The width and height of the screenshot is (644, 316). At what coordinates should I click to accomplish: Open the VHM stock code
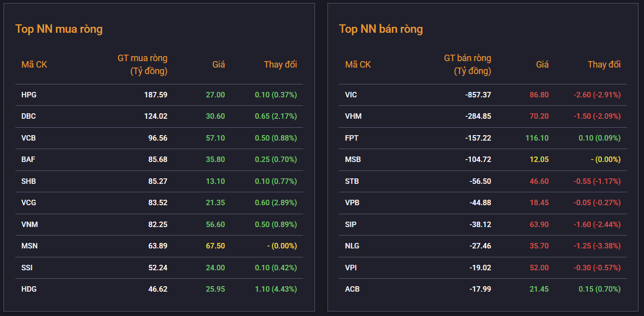point(353,116)
